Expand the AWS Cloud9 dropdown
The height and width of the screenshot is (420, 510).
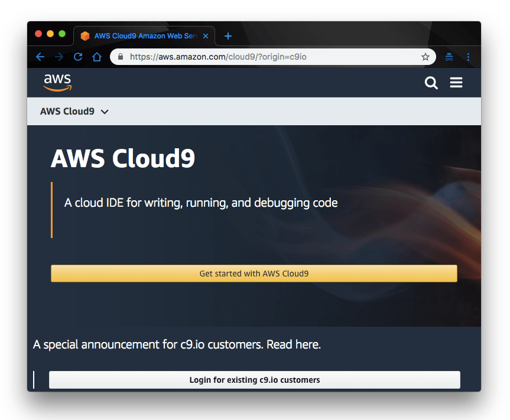point(74,111)
